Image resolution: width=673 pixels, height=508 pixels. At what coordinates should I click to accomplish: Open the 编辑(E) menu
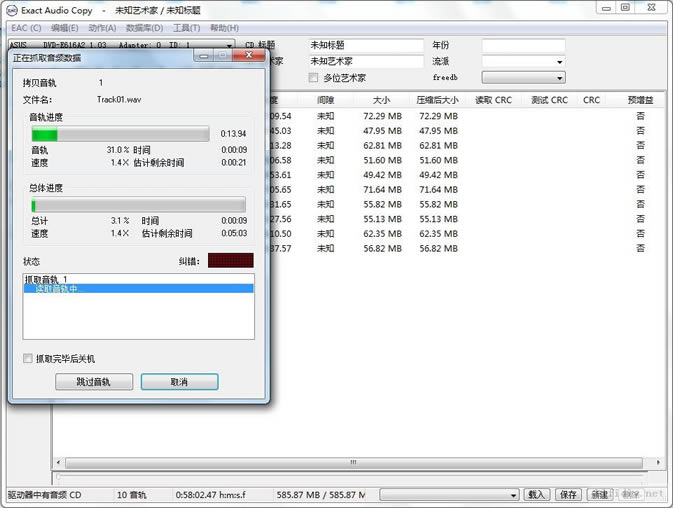click(x=65, y=28)
